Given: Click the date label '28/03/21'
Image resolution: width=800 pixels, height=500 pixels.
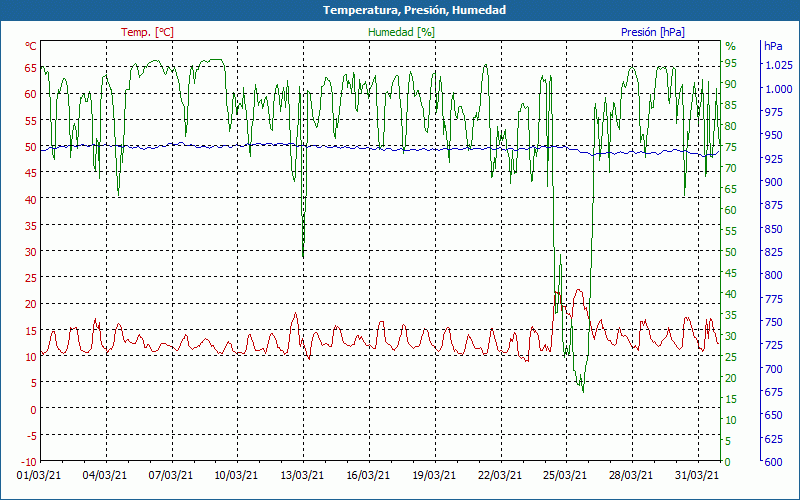Looking at the screenshot, I should (x=631, y=475).
